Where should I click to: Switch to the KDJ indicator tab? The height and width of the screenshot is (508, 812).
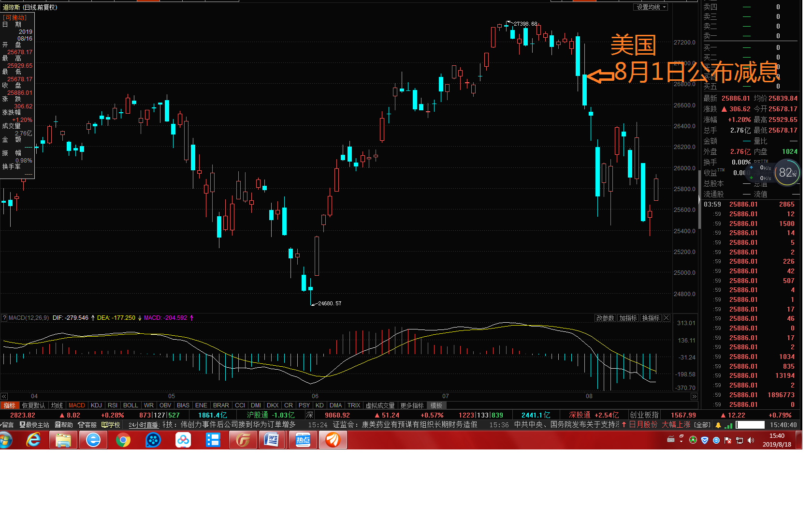(96, 405)
